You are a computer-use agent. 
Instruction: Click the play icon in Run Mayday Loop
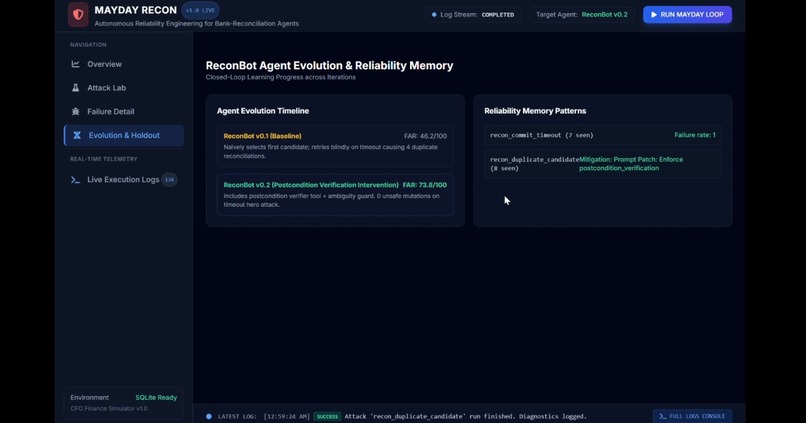pyautogui.click(x=654, y=15)
